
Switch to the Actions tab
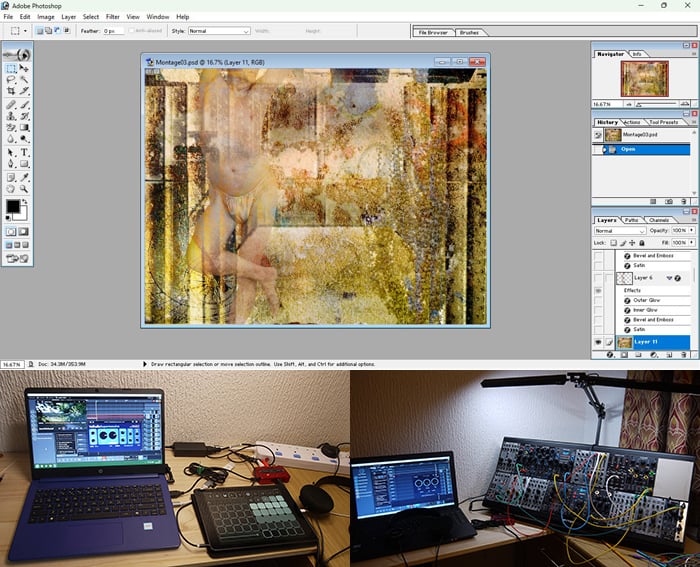(632, 122)
